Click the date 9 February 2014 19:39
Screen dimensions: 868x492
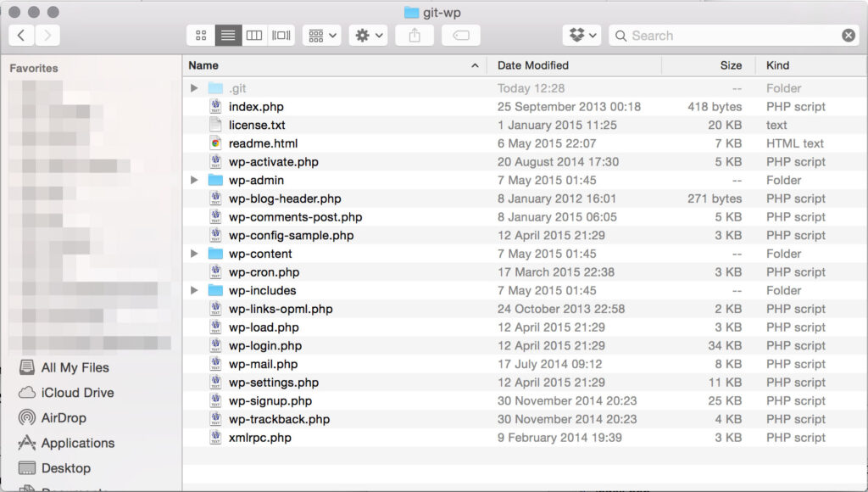559,438
